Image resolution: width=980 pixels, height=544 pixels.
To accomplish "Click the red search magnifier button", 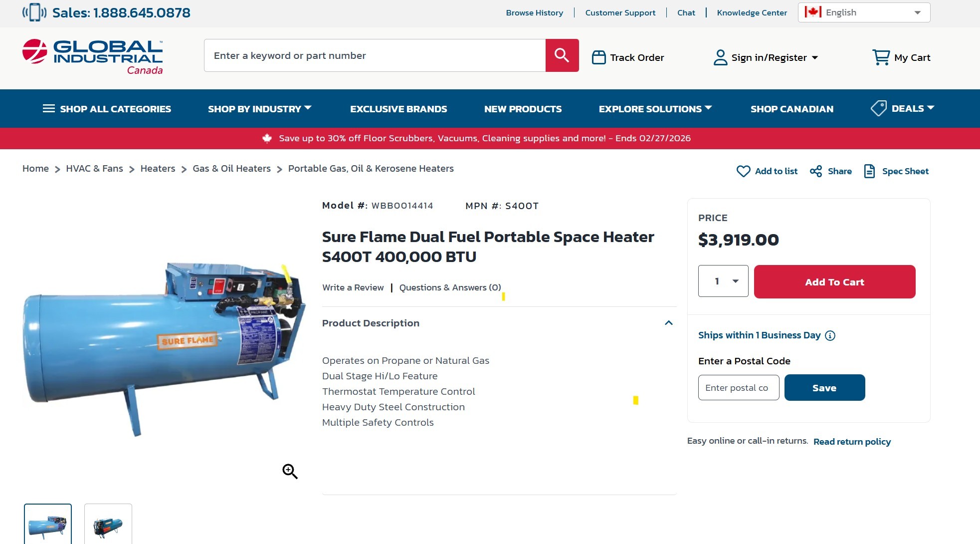I will tap(562, 55).
